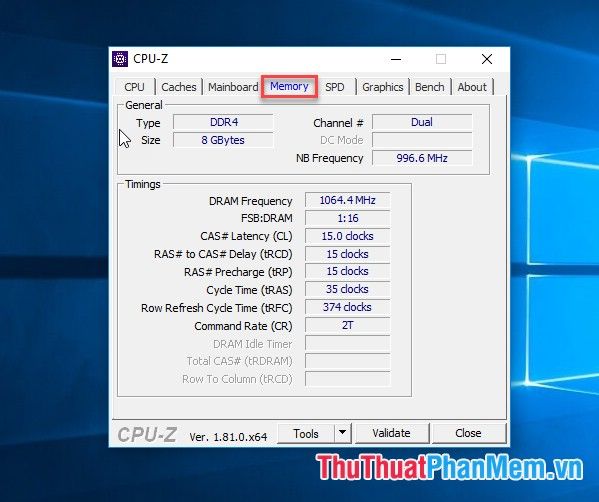Image resolution: width=599 pixels, height=502 pixels.
Task: Click the empty DRAM Idle Timer field
Action: (348, 343)
